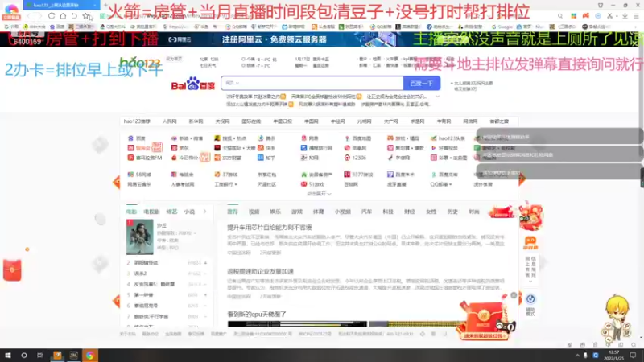Switch to the 游戏 news tab
This screenshot has height=362, width=644.
click(x=297, y=212)
